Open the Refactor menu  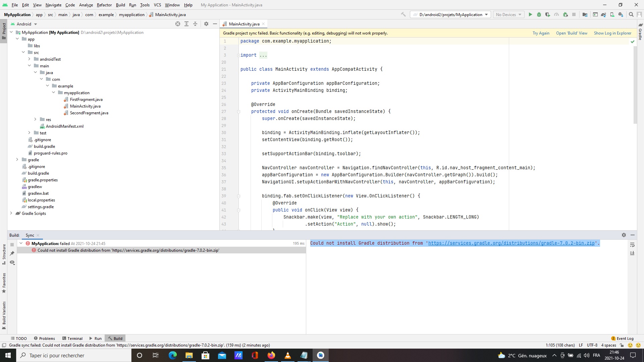click(104, 5)
